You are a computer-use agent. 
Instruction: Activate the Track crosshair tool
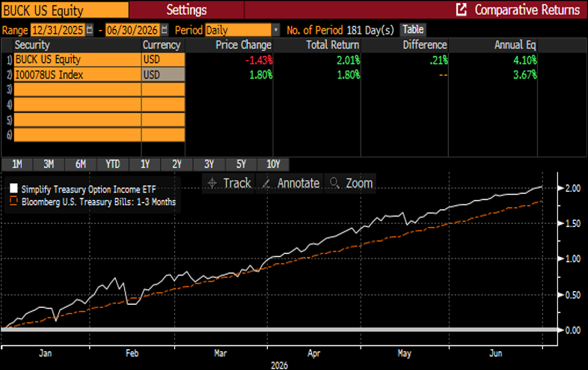click(229, 184)
